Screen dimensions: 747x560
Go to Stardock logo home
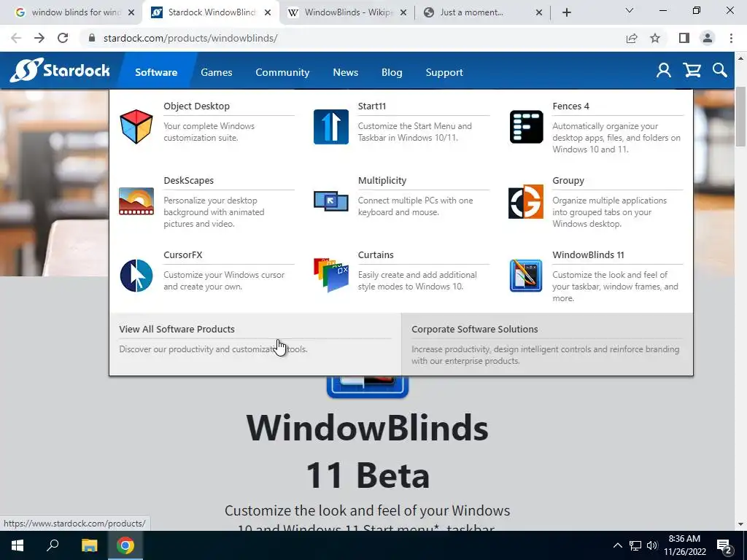(60, 71)
